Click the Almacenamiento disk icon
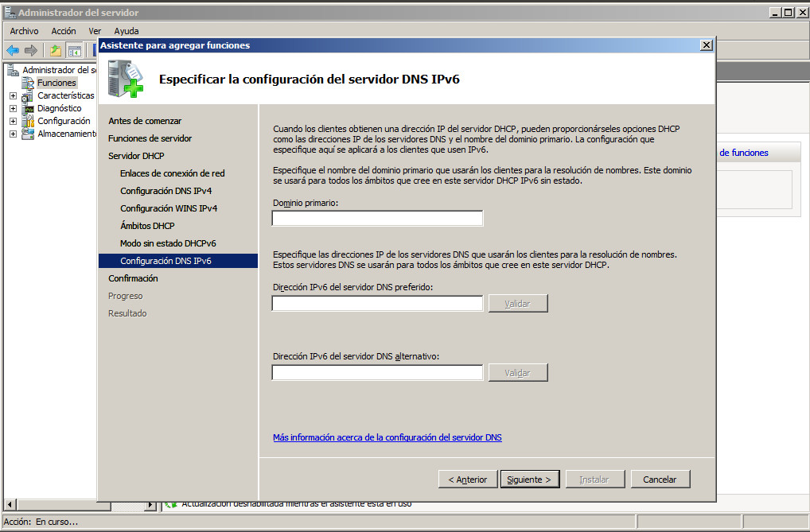The width and height of the screenshot is (810, 532). 28,134
